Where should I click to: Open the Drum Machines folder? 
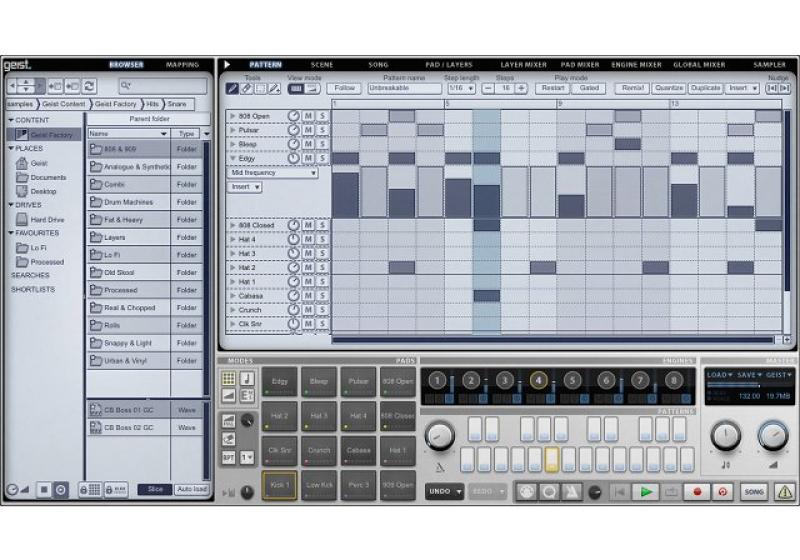(128, 202)
